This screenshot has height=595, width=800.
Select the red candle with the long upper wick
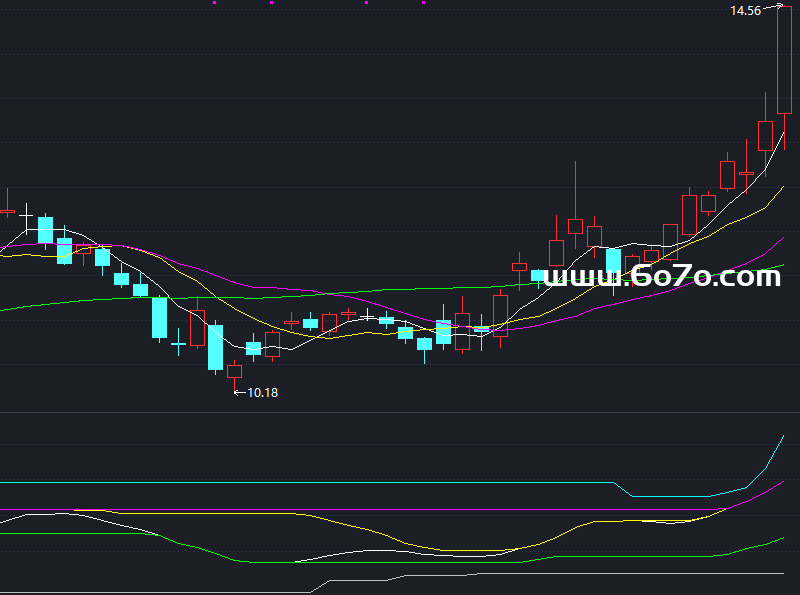click(575, 225)
